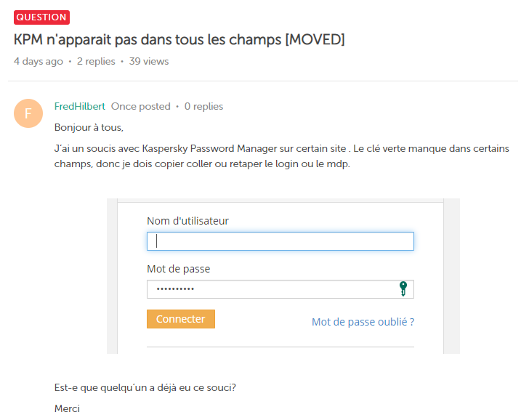Focus the Nom d'utilisateur input field
Image resolution: width=529 pixels, height=420 pixels.
(x=280, y=241)
